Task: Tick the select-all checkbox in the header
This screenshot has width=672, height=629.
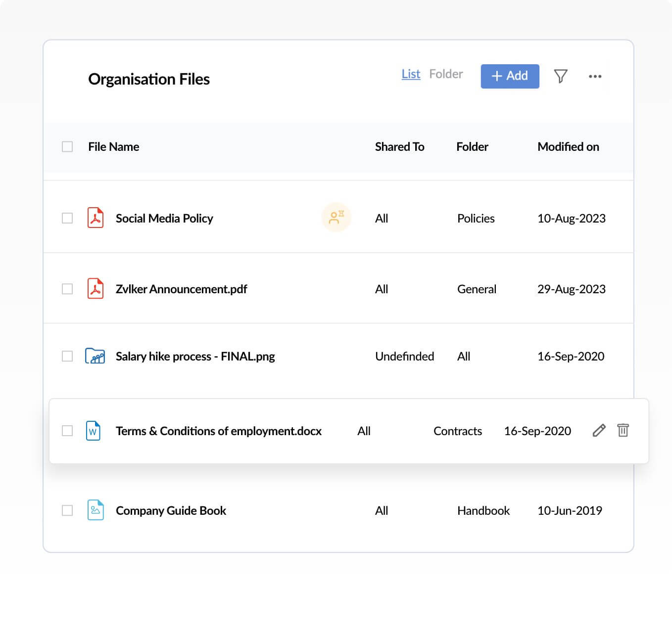Action: 67,147
